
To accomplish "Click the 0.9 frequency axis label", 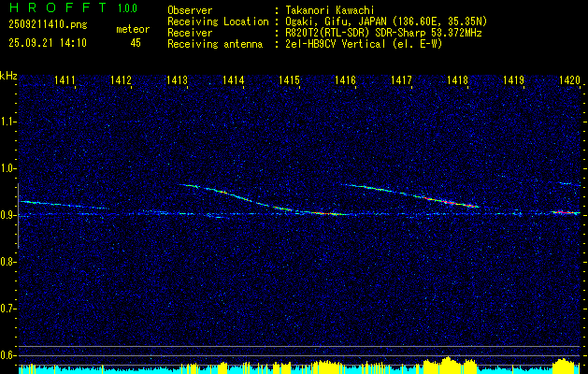I will 7,215.
